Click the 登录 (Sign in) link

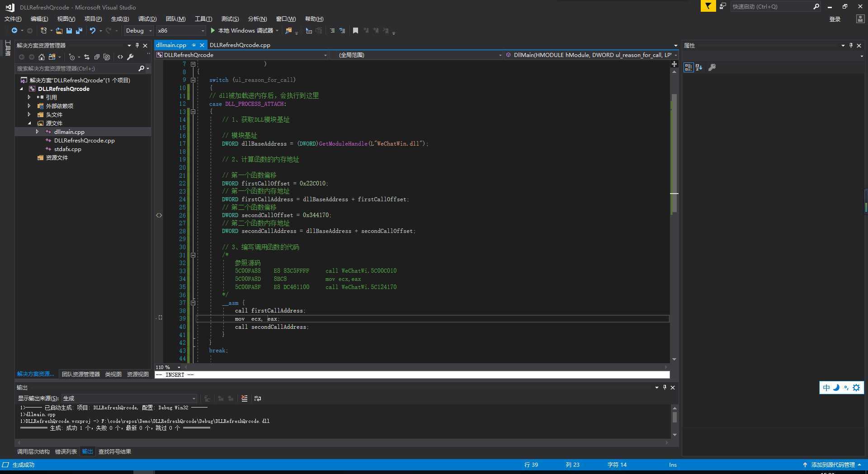(835, 19)
